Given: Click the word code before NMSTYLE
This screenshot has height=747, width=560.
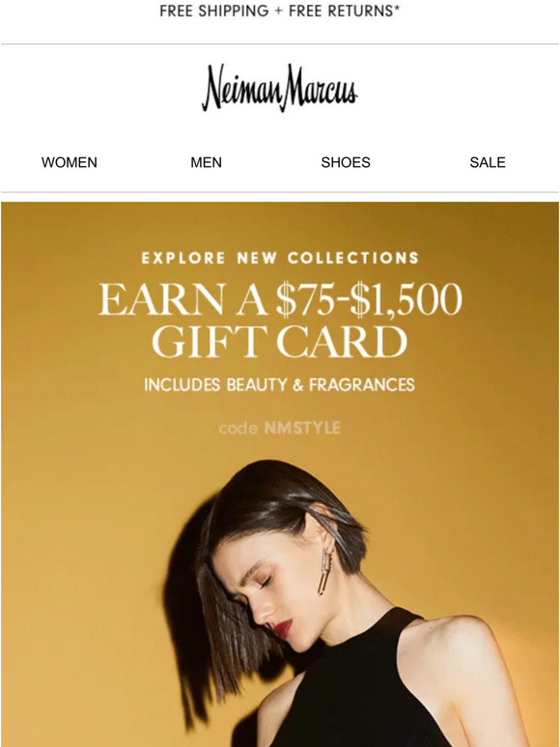Looking at the screenshot, I should coord(238,429).
